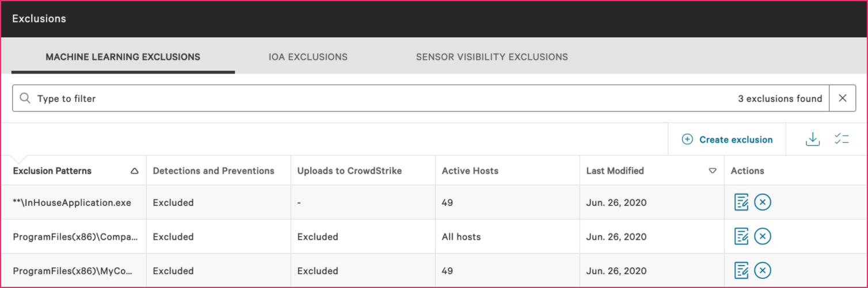Viewport: 868px width, 288px height.
Task: Switch to the IOA Exclusions tab
Action: [x=308, y=57]
